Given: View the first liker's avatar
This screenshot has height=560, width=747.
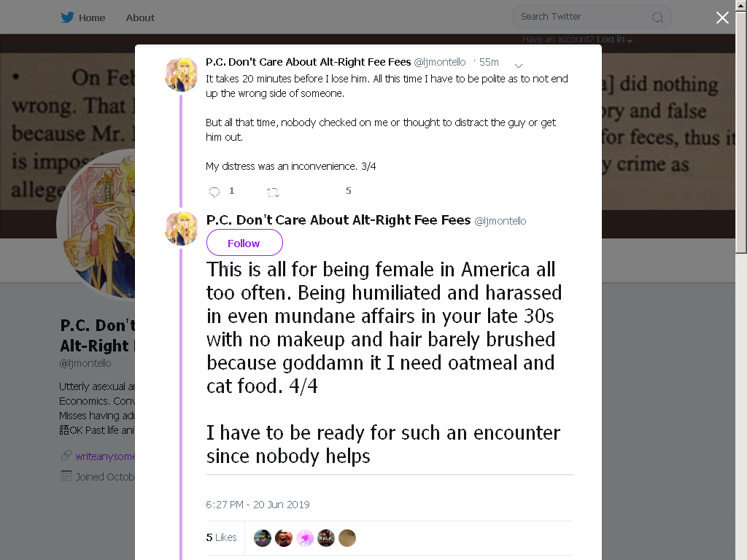Looking at the screenshot, I should click(x=263, y=538).
